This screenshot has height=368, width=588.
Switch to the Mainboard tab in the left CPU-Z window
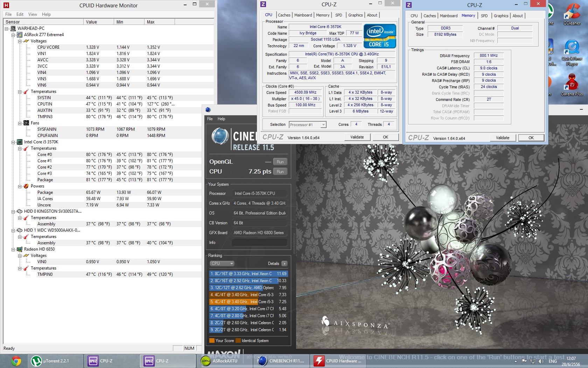303,15
